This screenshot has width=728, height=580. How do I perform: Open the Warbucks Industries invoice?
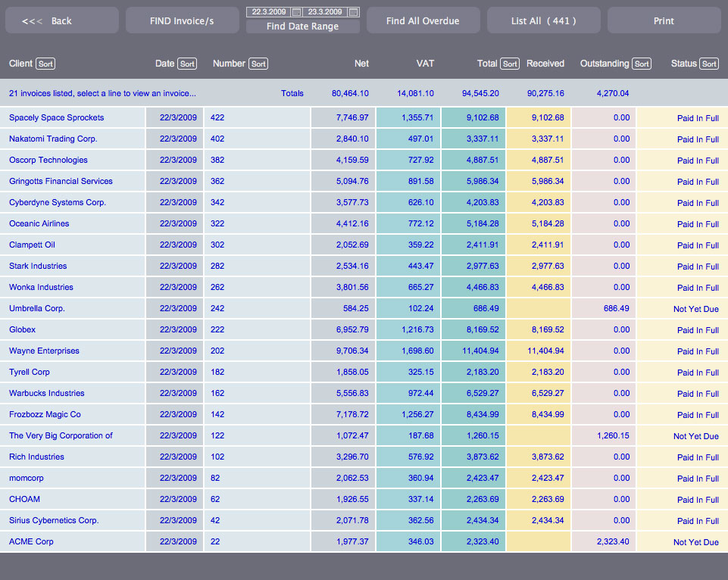tap(364, 394)
